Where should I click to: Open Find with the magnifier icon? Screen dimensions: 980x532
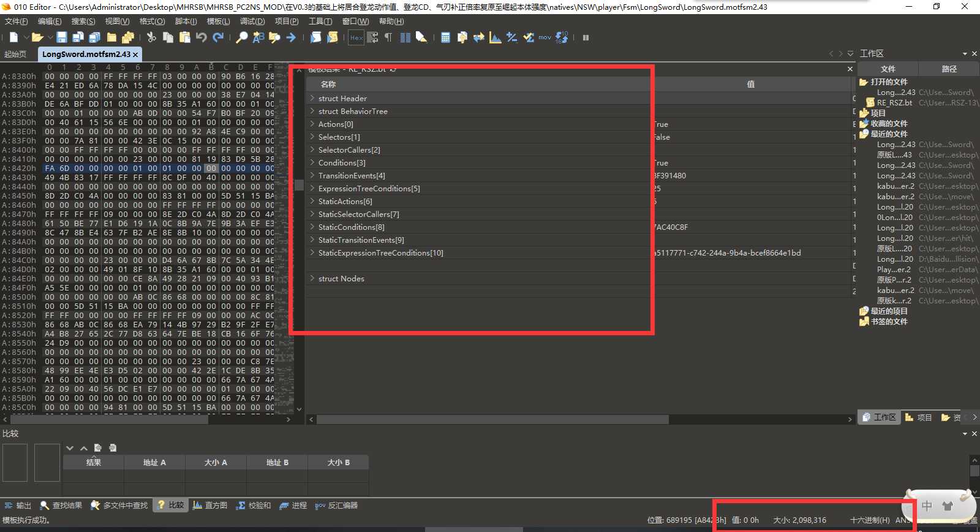(x=242, y=37)
